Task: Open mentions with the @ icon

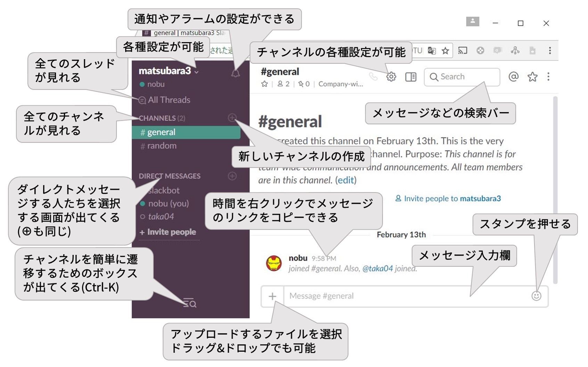Action: click(x=513, y=77)
